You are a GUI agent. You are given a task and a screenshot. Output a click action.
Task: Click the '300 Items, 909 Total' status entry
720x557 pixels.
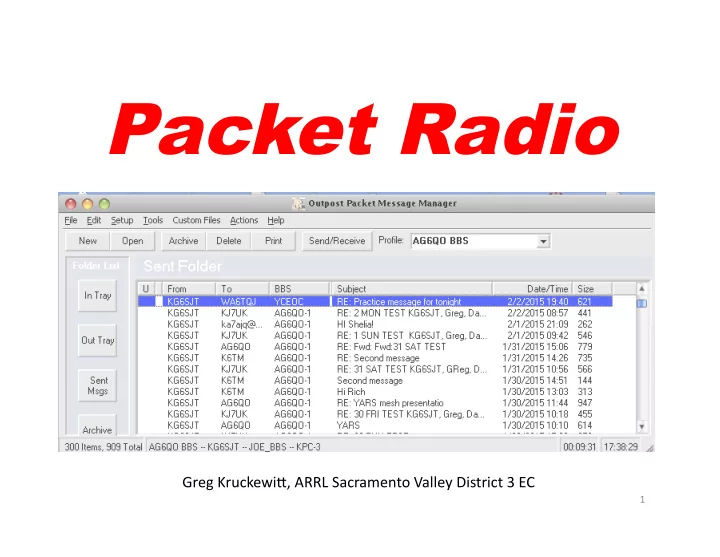[x=103, y=447]
